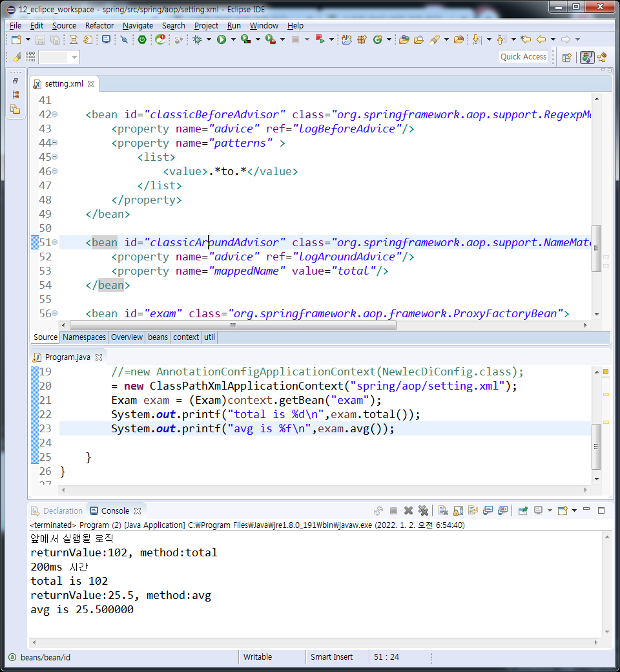
Task: Click the New Java Class green icon
Action: 377,40
